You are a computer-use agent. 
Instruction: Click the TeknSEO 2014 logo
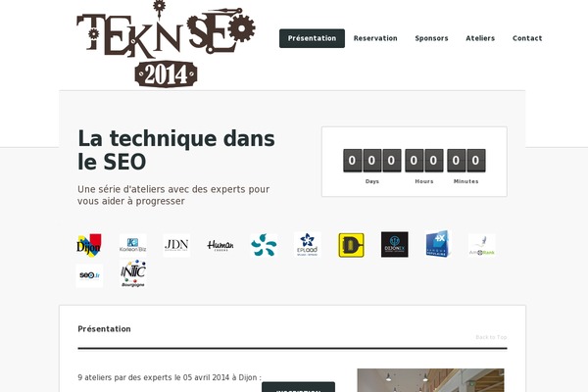[x=166, y=44]
